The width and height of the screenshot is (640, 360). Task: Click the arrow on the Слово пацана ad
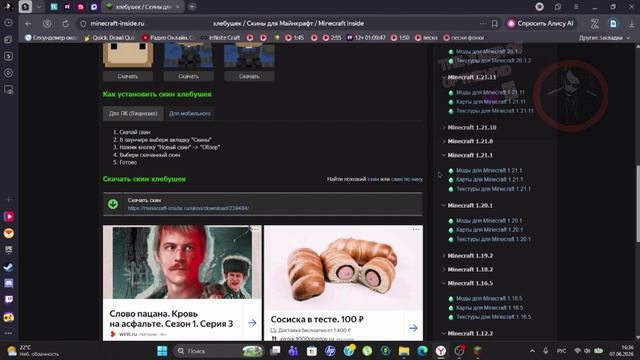[252, 323]
